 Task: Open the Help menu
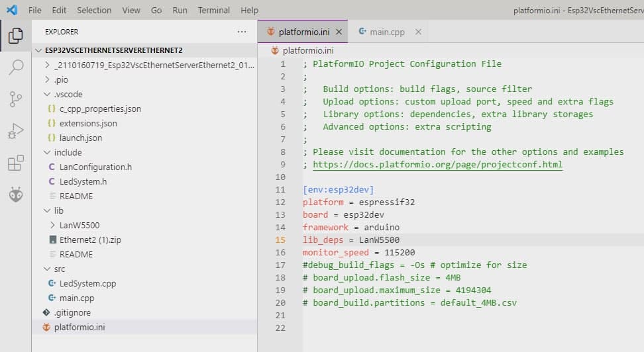[249, 11]
